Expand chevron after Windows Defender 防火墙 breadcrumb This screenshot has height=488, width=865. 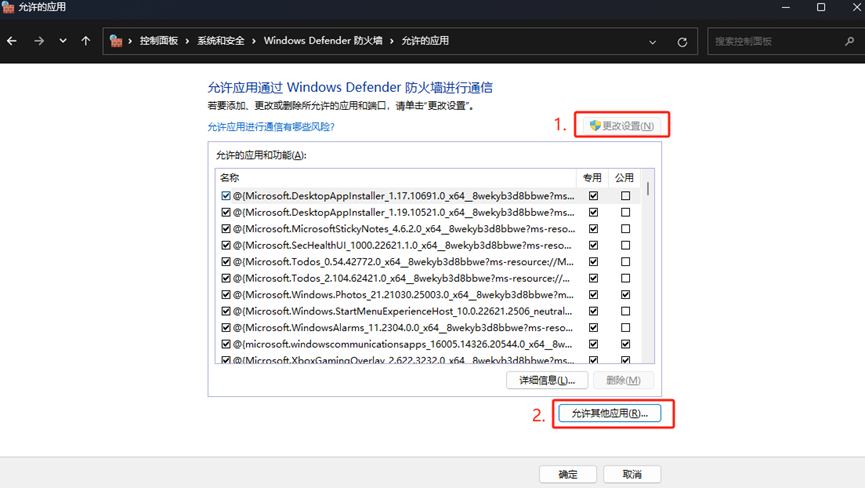click(x=392, y=41)
